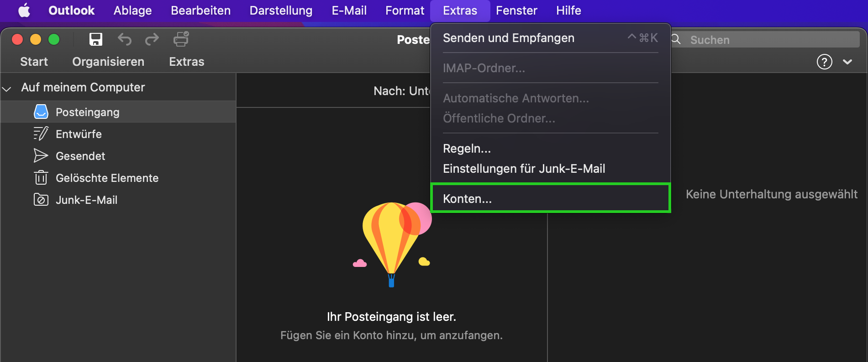Choose Regeln... from the Extras menu

[x=550, y=149]
